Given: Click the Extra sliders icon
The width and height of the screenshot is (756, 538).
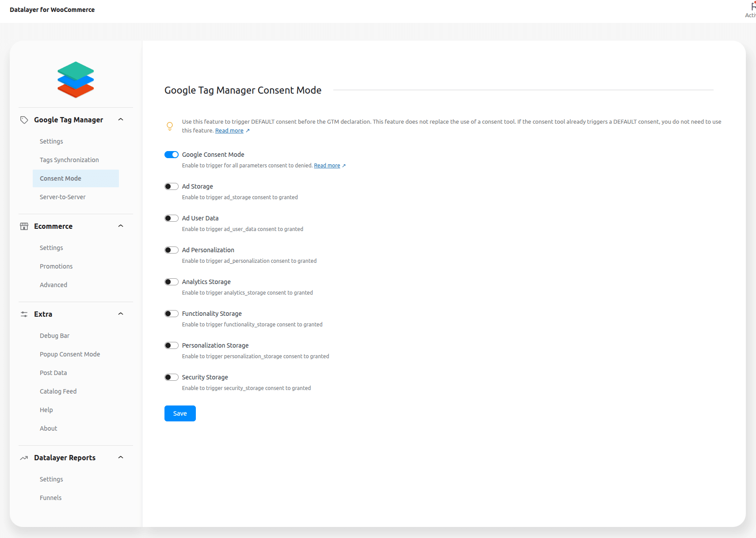Looking at the screenshot, I should point(24,314).
